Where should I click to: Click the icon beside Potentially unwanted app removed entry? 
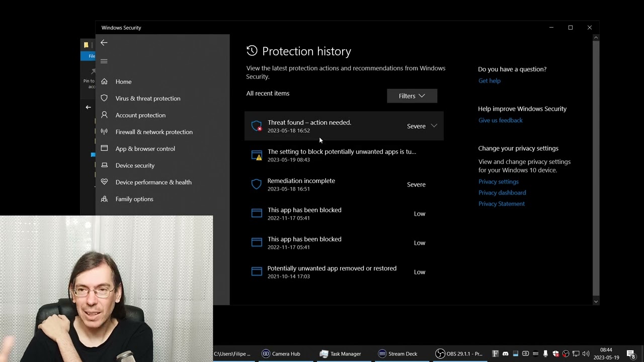point(257,271)
